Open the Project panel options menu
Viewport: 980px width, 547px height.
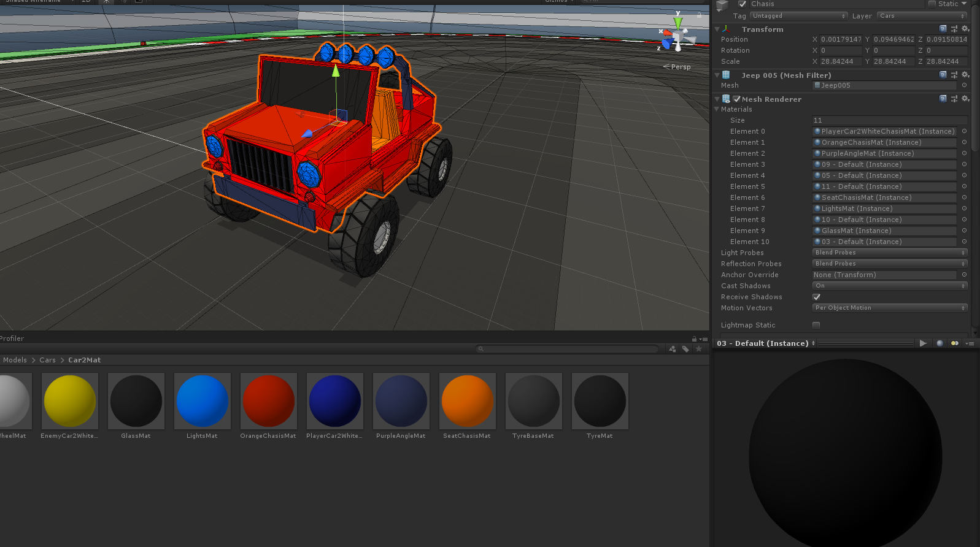(704, 339)
